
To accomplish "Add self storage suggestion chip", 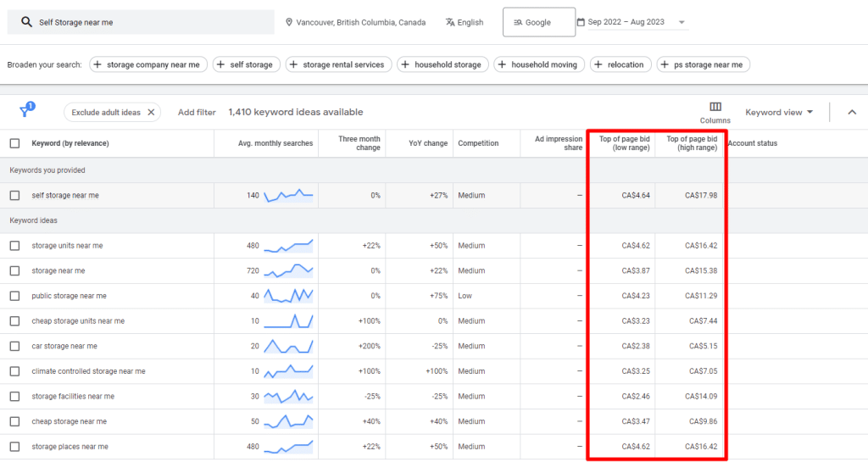I will pos(247,64).
